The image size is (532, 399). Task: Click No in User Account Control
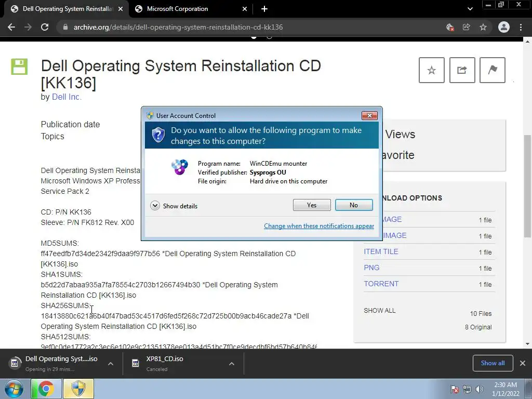point(353,205)
